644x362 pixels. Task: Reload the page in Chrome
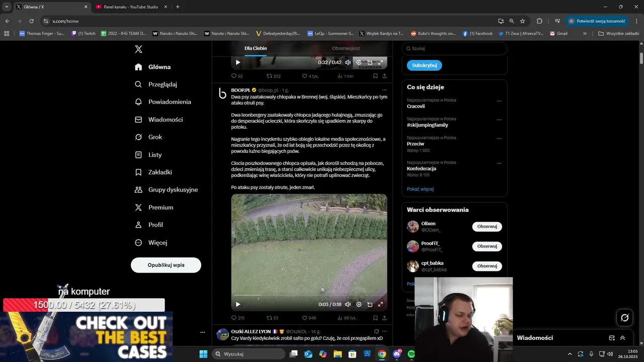(31, 21)
